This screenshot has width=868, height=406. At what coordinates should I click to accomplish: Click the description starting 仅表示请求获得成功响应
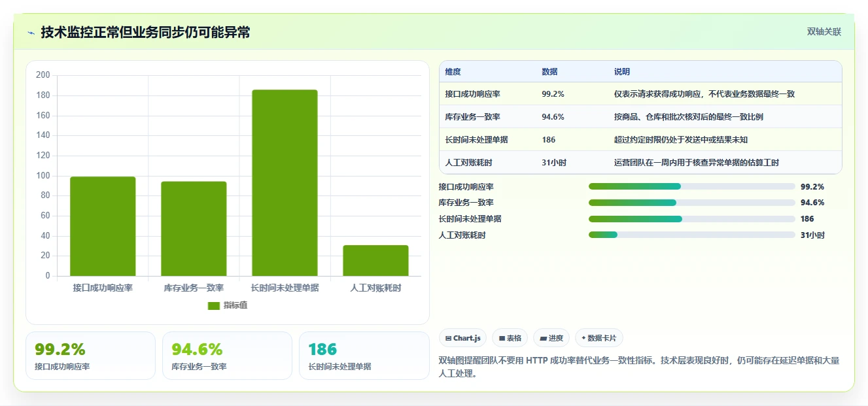click(704, 94)
